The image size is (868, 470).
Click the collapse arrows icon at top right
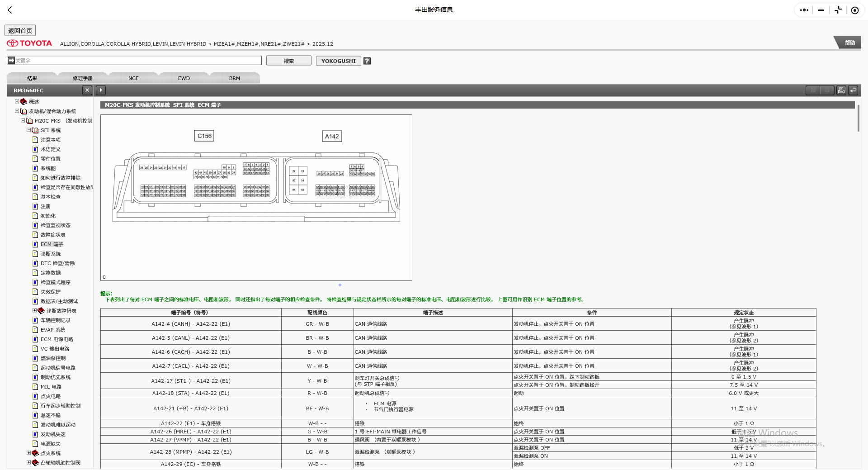pyautogui.click(x=838, y=10)
